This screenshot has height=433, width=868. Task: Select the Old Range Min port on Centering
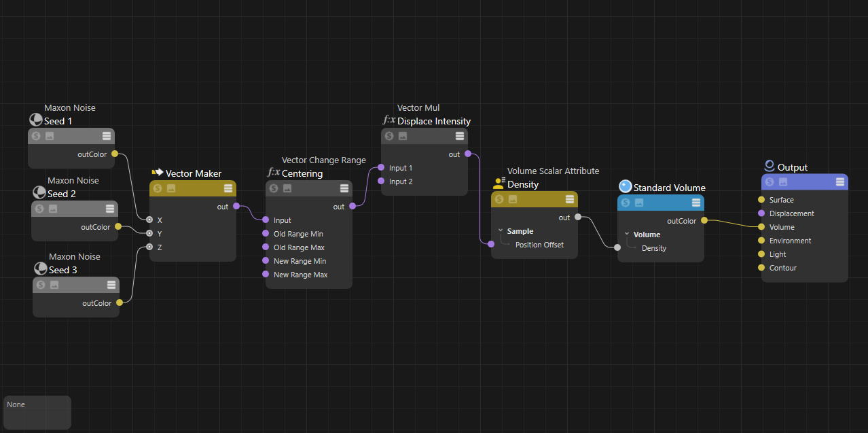pyautogui.click(x=266, y=234)
